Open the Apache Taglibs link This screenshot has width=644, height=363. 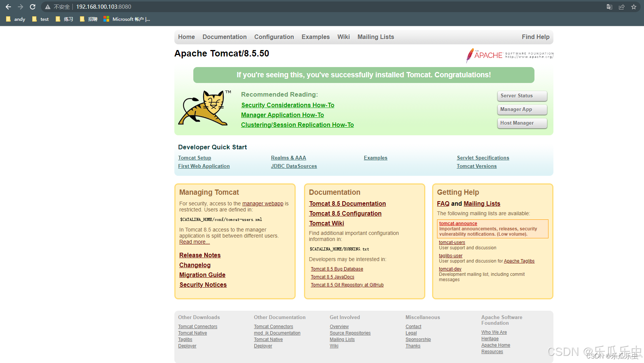pyautogui.click(x=519, y=261)
